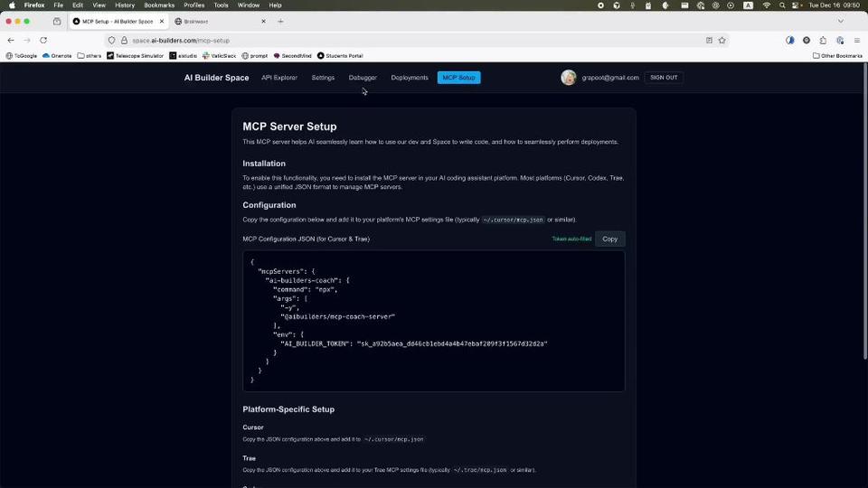Open the SecondMind bookmark
868x488 pixels.
tap(293, 56)
